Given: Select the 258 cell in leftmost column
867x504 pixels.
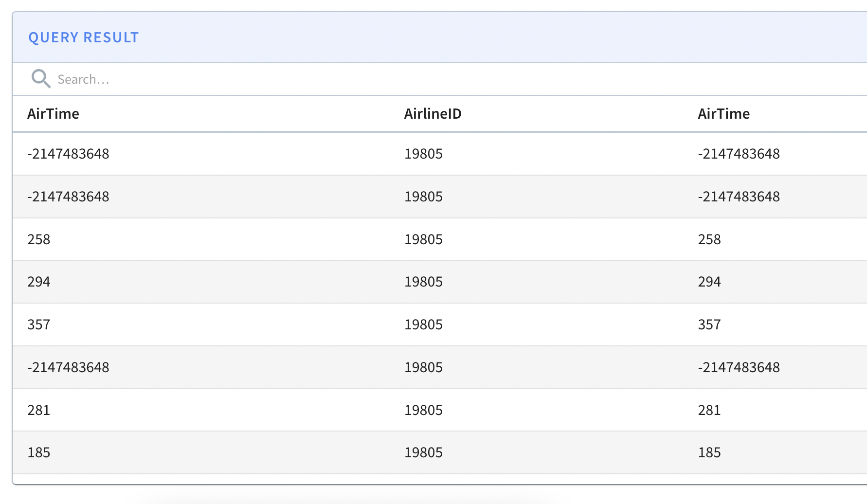Looking at the screenshot, I should 39,239.
